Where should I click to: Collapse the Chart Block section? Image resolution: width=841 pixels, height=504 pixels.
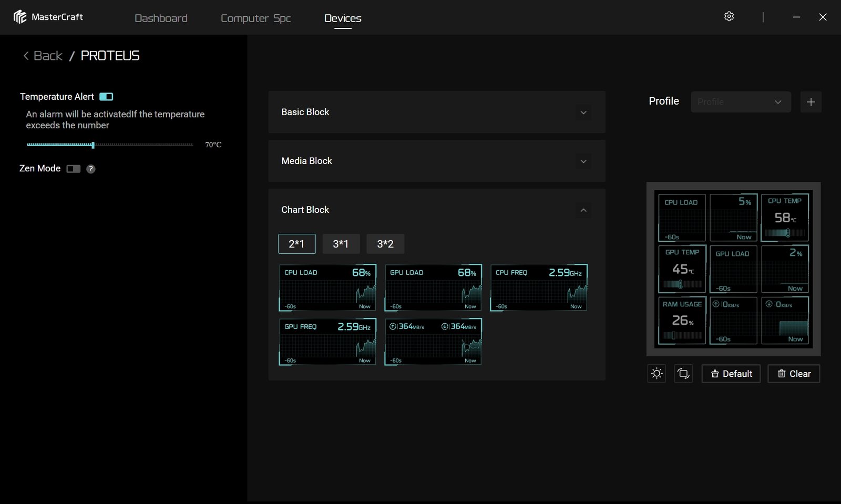[x=583, y=210]
